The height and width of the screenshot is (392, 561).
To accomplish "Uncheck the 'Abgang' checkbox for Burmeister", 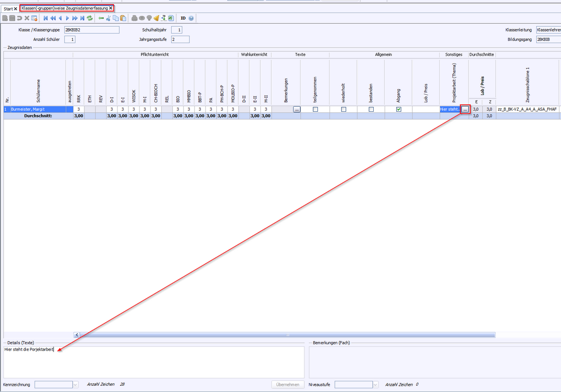I will [x=398, y=110].
